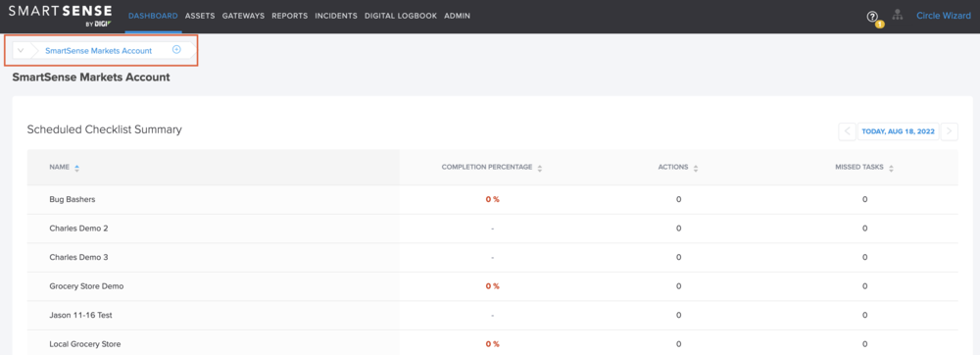Select the Grocery Store Demo row name
This screenshot has height=355, width=980.
(x=87, y=286)
